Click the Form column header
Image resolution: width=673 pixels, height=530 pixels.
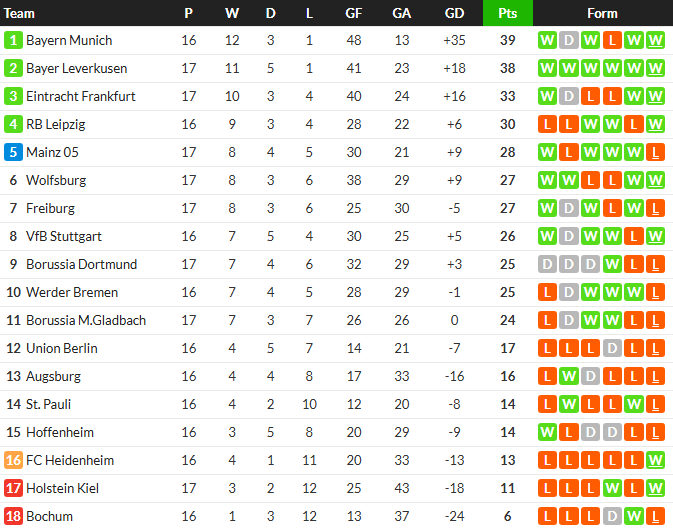tap(602, 13)
